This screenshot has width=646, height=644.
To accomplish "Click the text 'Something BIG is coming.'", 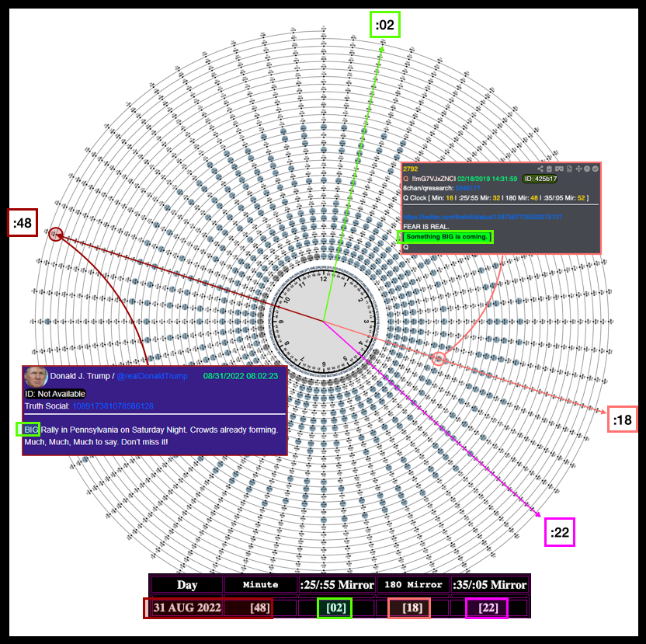I will [446, 237].
